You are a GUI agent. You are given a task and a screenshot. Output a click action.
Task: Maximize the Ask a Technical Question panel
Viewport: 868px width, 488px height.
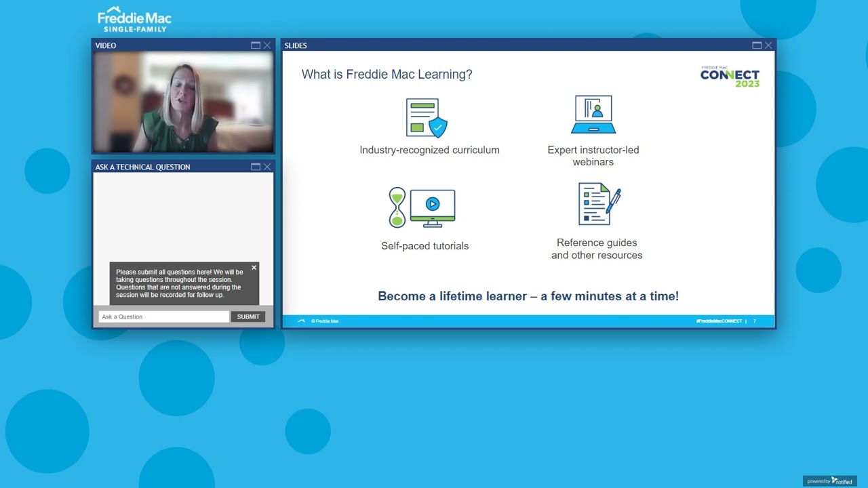pyautogui.click(x=256, y=167)
